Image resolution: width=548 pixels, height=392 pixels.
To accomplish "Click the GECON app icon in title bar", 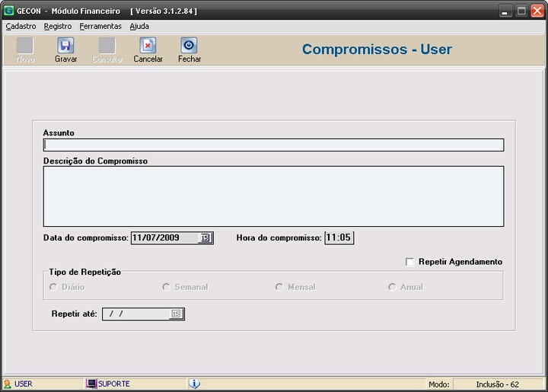I will [x=8, y=11].
